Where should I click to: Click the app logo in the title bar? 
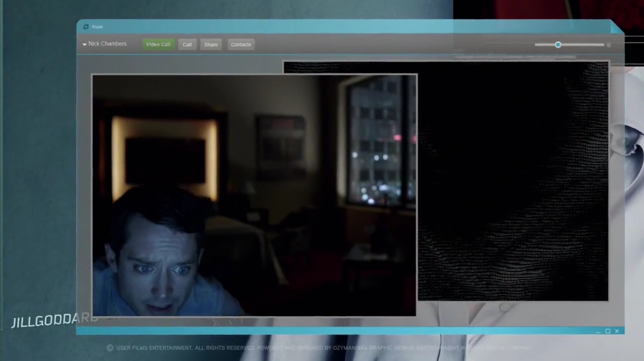click(86, 27)
